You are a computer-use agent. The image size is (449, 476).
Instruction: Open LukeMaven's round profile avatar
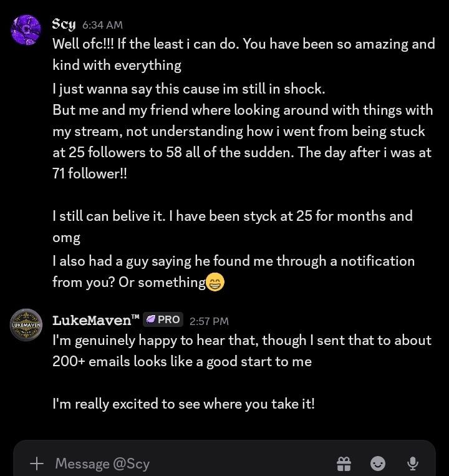[x=26, y=324]
